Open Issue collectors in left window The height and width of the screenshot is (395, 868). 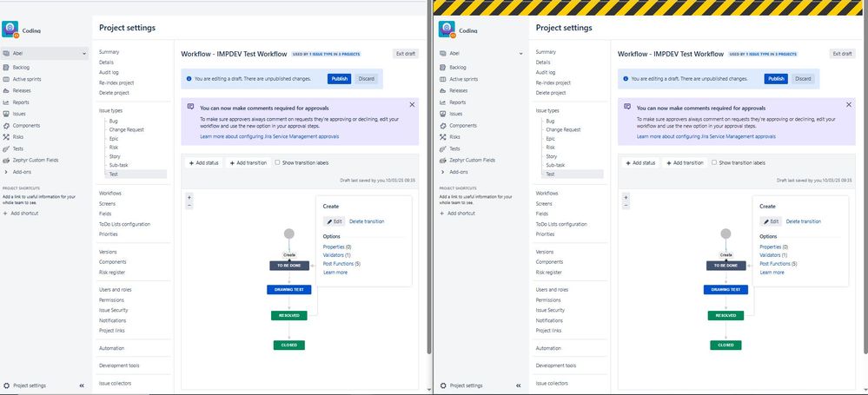pos(116,384)
